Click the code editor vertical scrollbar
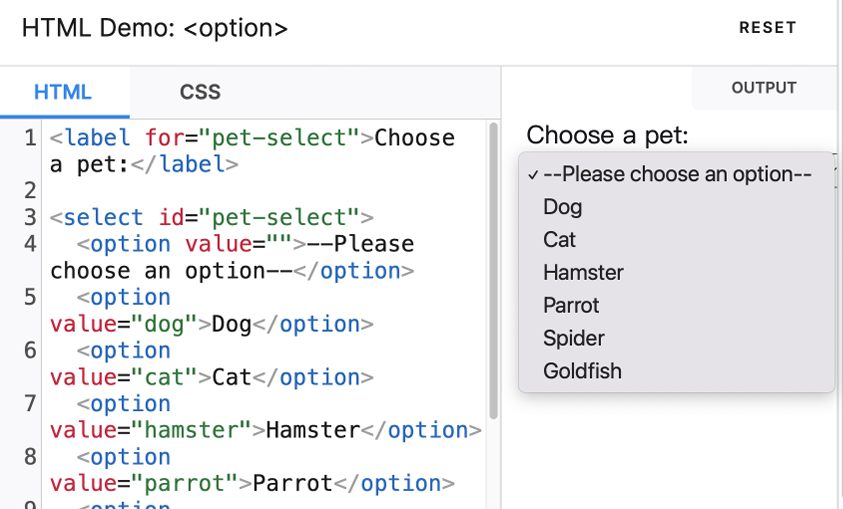The width and height of the screenshot is (843, 509). click(x=493, y=271)
